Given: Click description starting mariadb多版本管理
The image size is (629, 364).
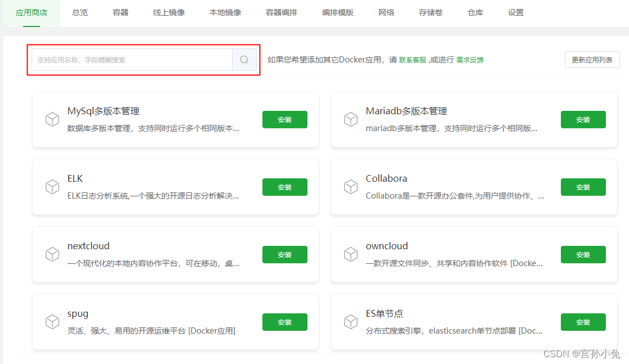Looking at the screenshot, I should pyautogui.click(x=452, y=128).
